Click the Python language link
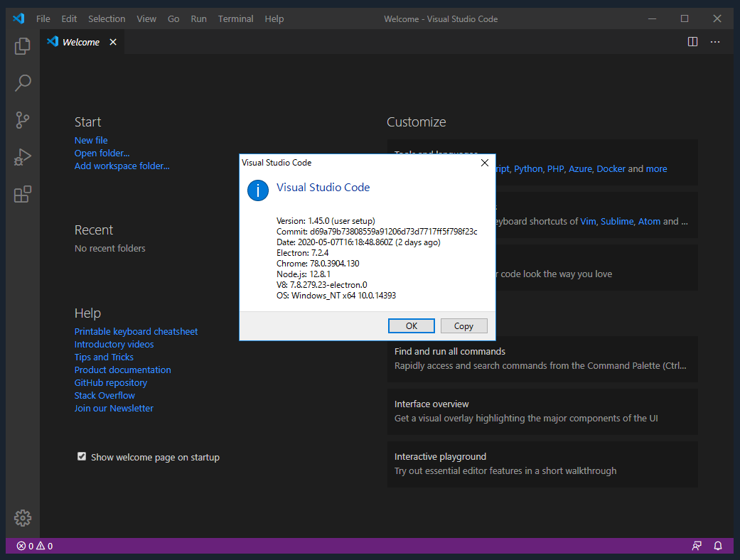This screenshot has height=560, width=740. tap(528, 169)
